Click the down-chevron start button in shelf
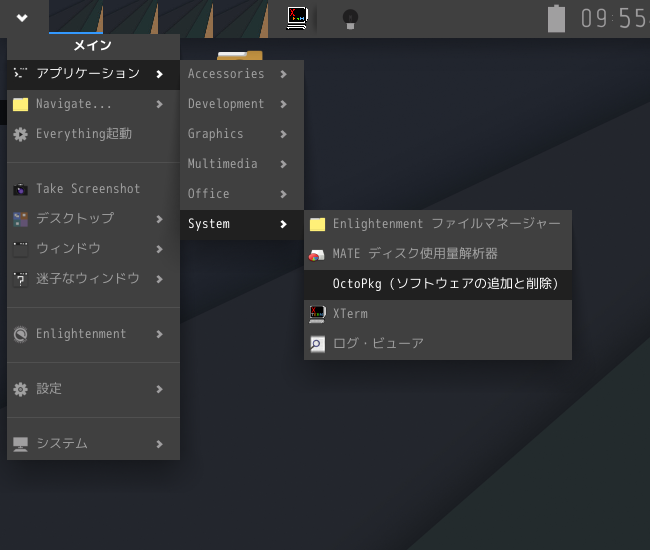 click(22, 18)
